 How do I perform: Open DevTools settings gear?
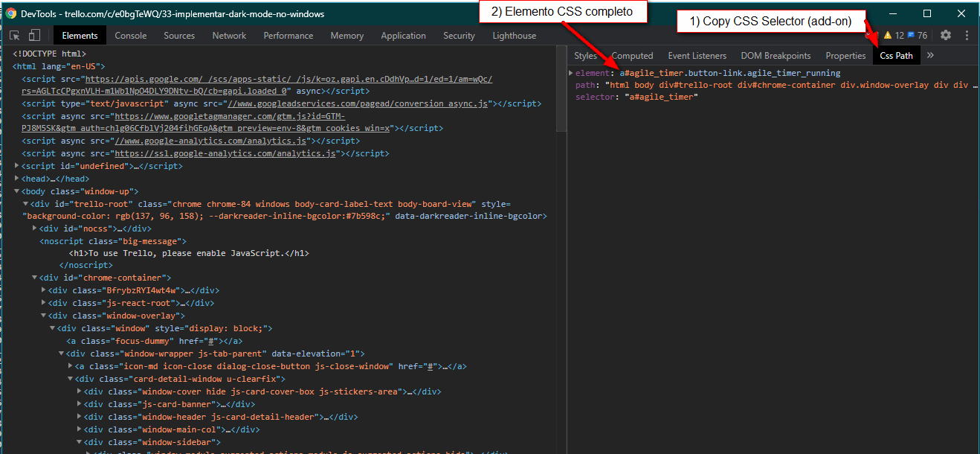(946, 35)
